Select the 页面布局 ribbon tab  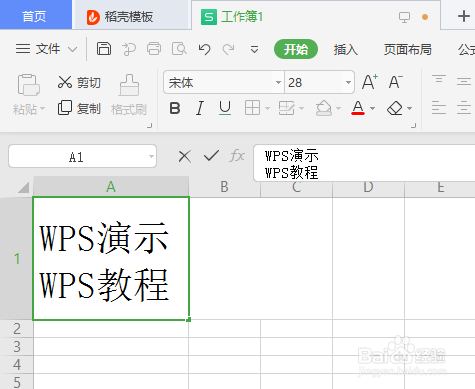(407, 50)
